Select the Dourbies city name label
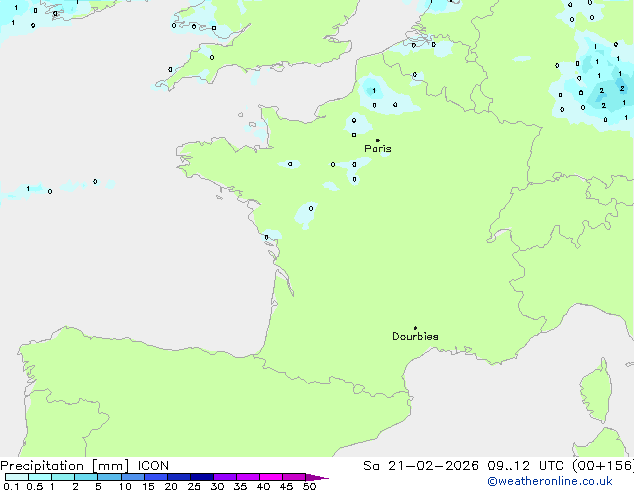This screenshot has height=490, width=634. [415, 337]
